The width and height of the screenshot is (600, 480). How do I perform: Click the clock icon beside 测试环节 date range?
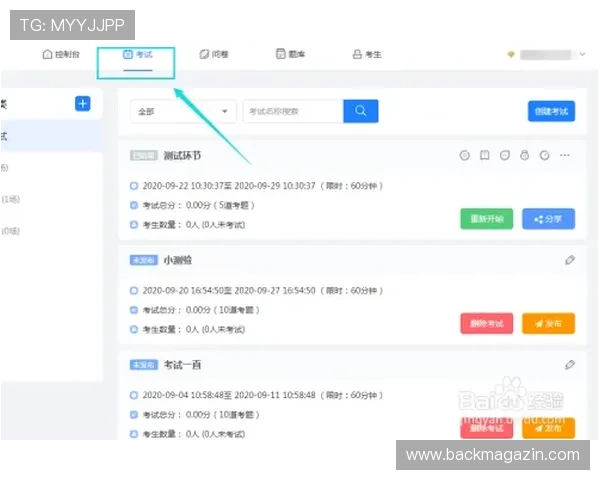point(134,186)
